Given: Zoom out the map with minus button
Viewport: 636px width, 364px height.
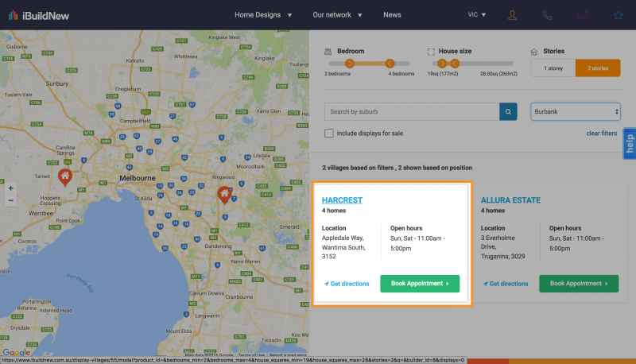Looking at the screenshot, I should (x=10, y=200).
